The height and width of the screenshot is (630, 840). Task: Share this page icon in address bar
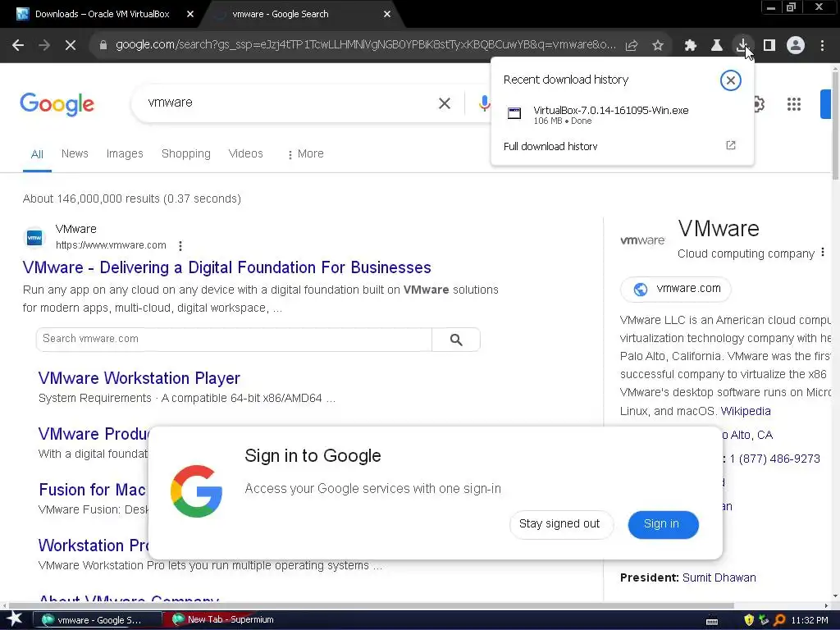coord(632,46)
